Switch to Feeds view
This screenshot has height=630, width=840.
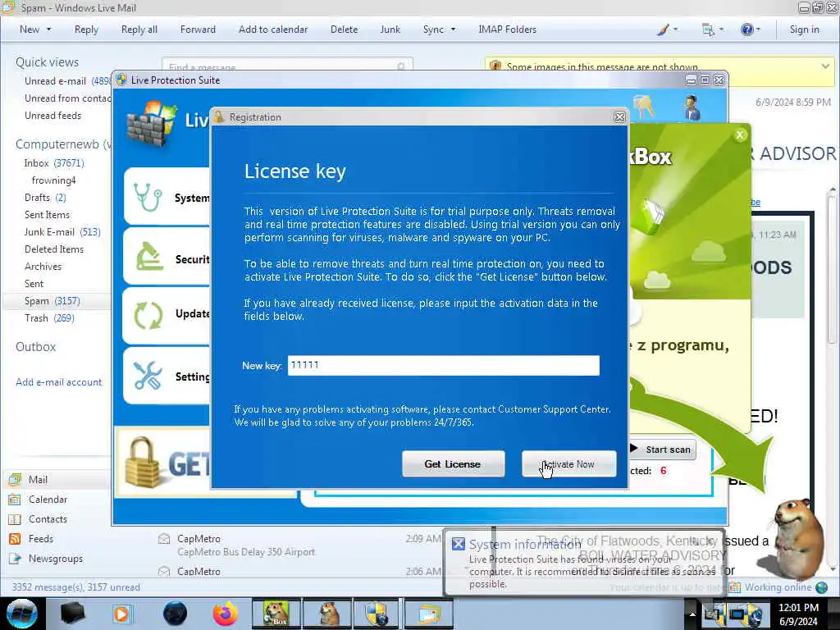(41, 538)
